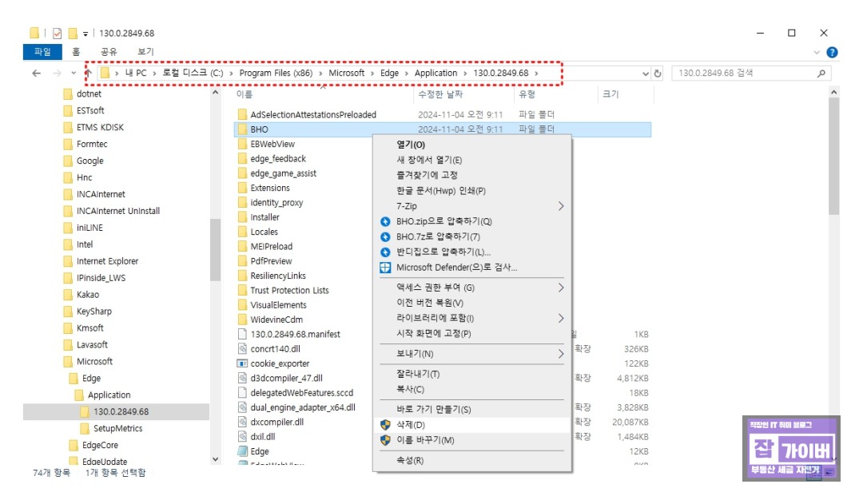This screenshot has width=863, height=504.
Task: Click Program Files (x86) in address path
Action: click(x=276, y=73)
